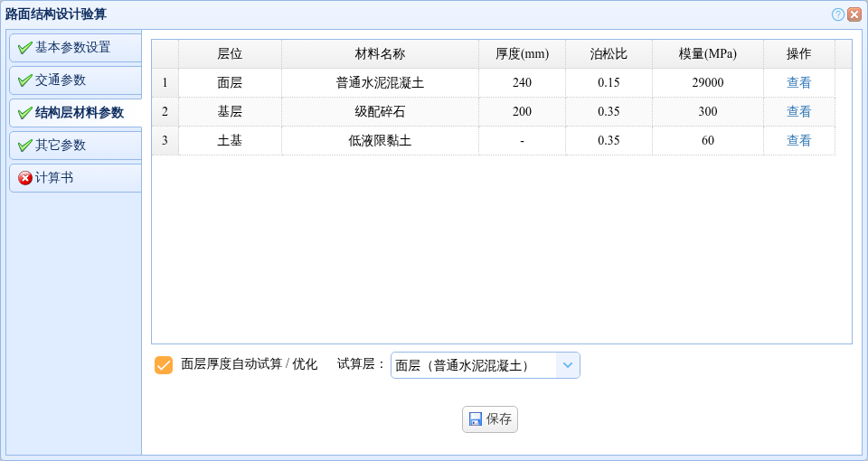The height and width of the screenshot is (461, 868).
Task: Sort by 厚度(mm) column header
Action: [x=522, y=53]
